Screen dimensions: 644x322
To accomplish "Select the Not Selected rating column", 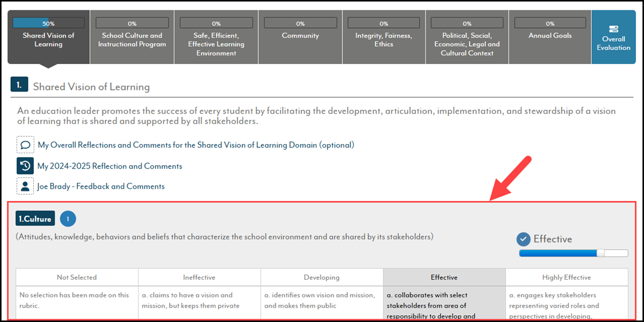I will [77, 277].
